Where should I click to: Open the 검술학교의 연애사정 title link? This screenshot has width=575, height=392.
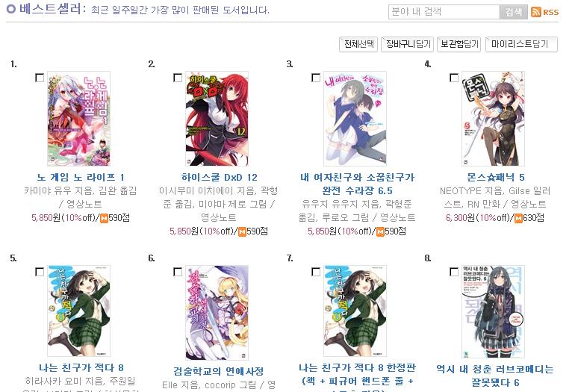click(x=219, y=371)
